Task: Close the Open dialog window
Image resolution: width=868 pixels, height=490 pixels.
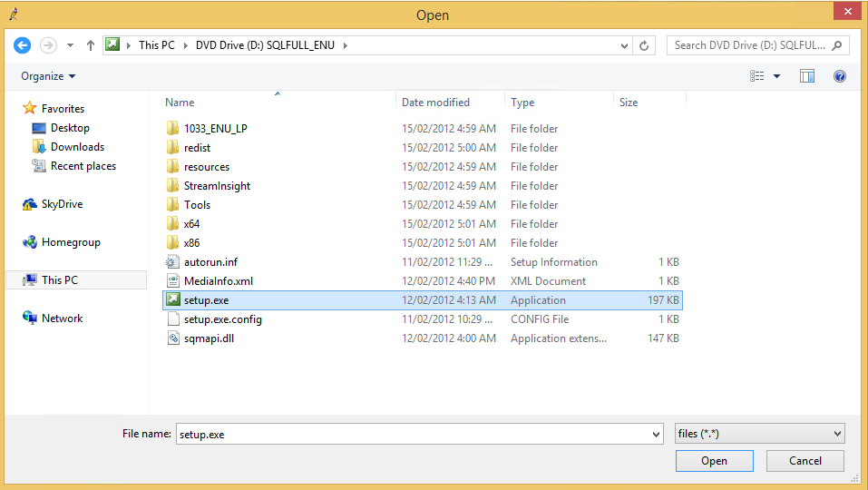Action: coord(847,11)
